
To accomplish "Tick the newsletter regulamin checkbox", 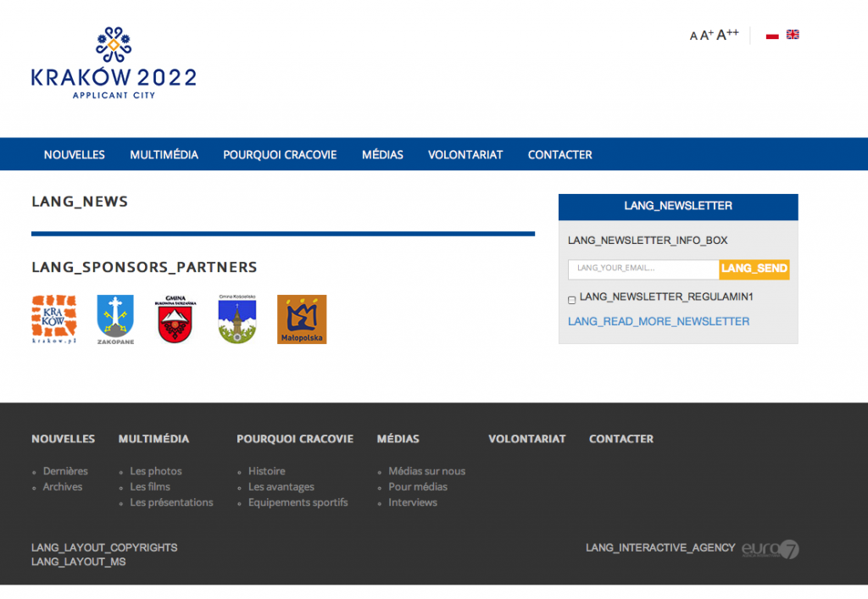I will point(572,300).
